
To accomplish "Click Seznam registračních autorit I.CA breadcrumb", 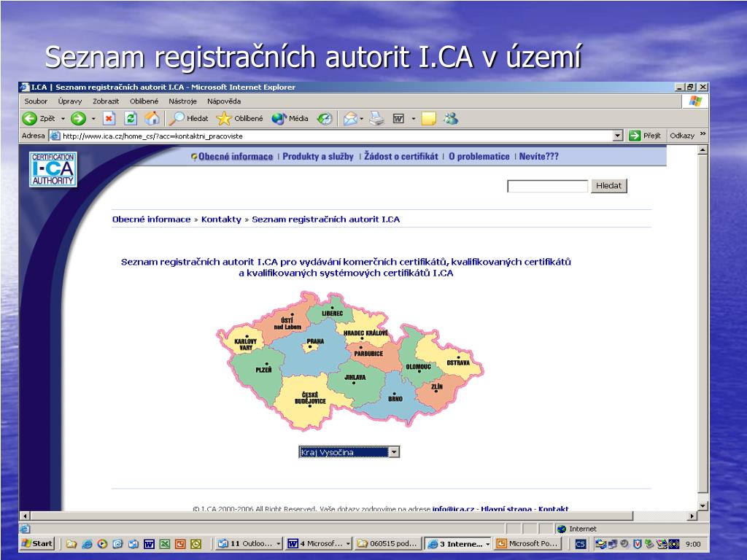I will tap(326, 219).
